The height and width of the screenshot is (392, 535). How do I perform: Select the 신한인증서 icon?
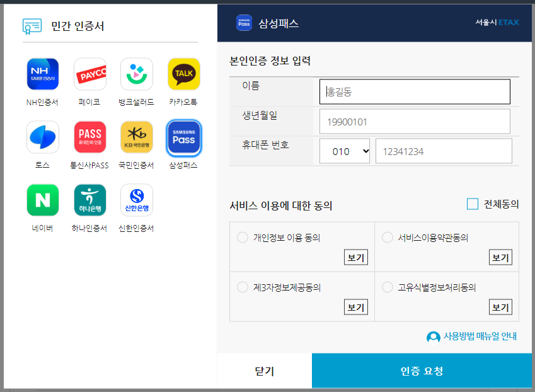click(x=137, y=200)
